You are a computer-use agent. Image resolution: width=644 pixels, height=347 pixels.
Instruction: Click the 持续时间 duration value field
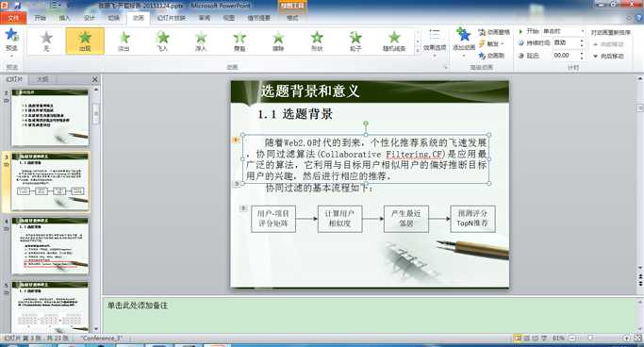(565, 42)
